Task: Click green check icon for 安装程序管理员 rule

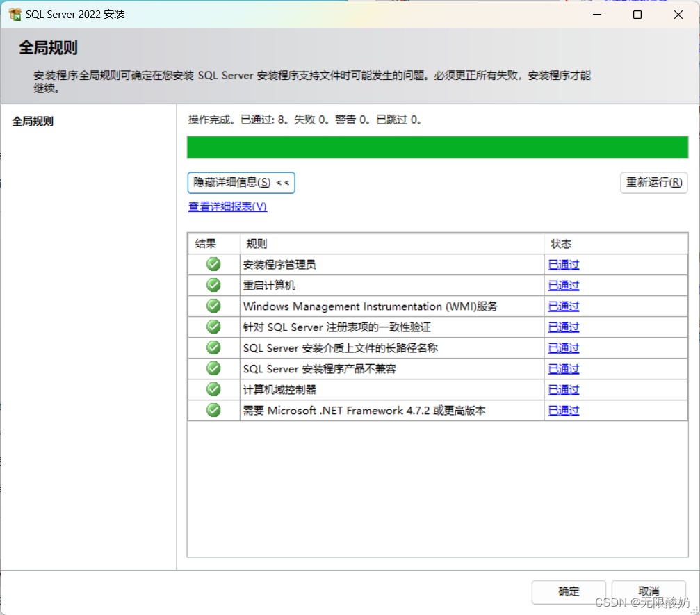Action: 213,264
